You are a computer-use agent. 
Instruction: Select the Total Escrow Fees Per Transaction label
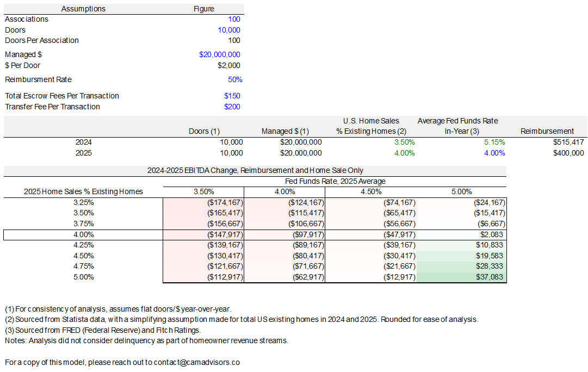tap(62, 96)
